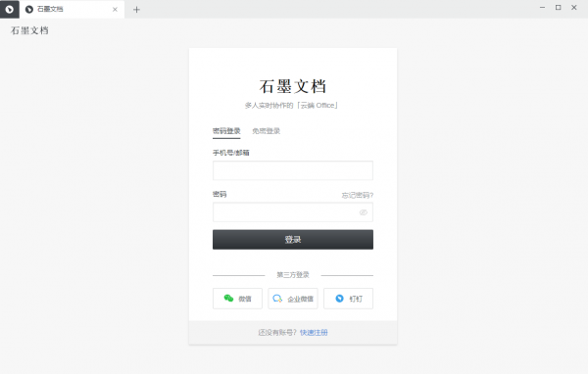
Task: Sign in with 钉钉
Action: click(348, 299)
